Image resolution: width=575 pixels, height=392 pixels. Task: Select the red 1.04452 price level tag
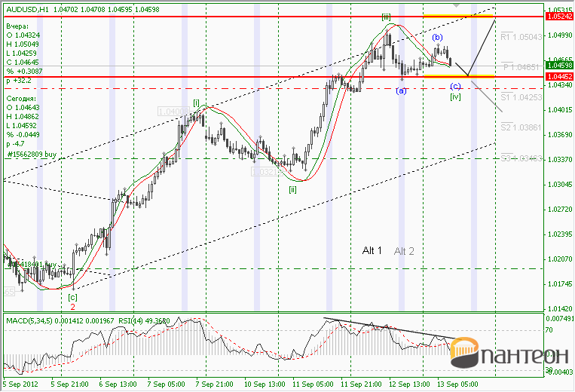[559, 76]
